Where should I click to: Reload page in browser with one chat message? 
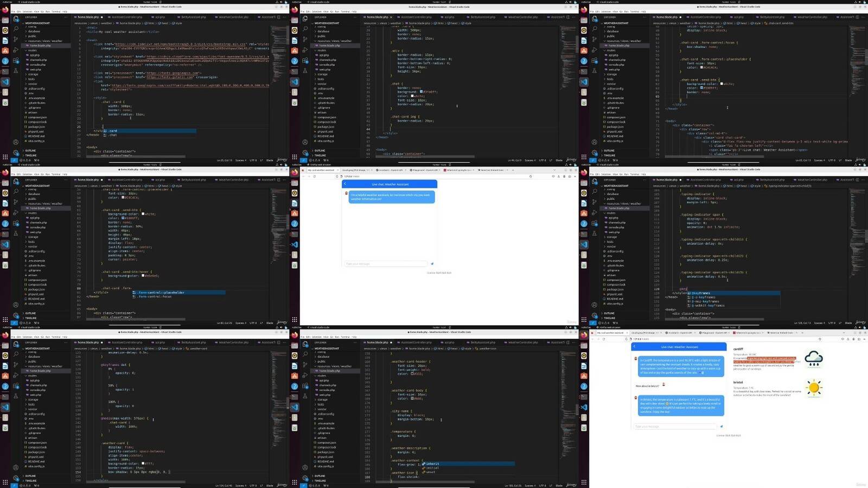[314, 176]
